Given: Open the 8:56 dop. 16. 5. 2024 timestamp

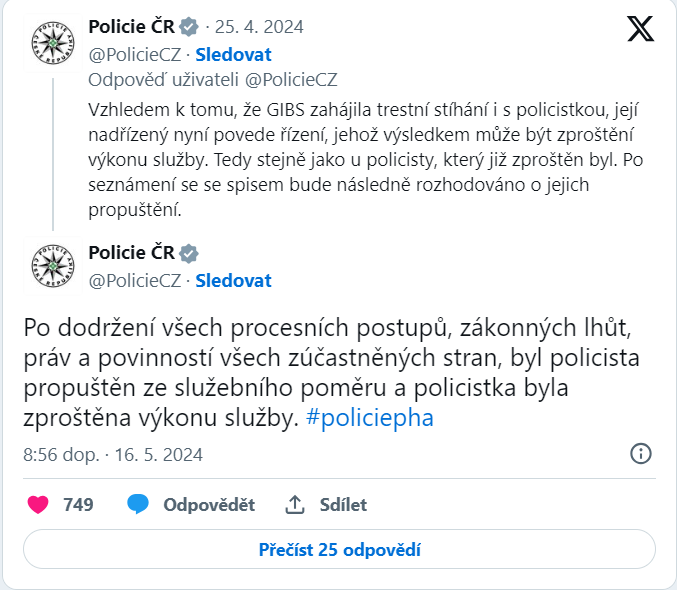Looking at the screenshot, I should tap(113, 455).
